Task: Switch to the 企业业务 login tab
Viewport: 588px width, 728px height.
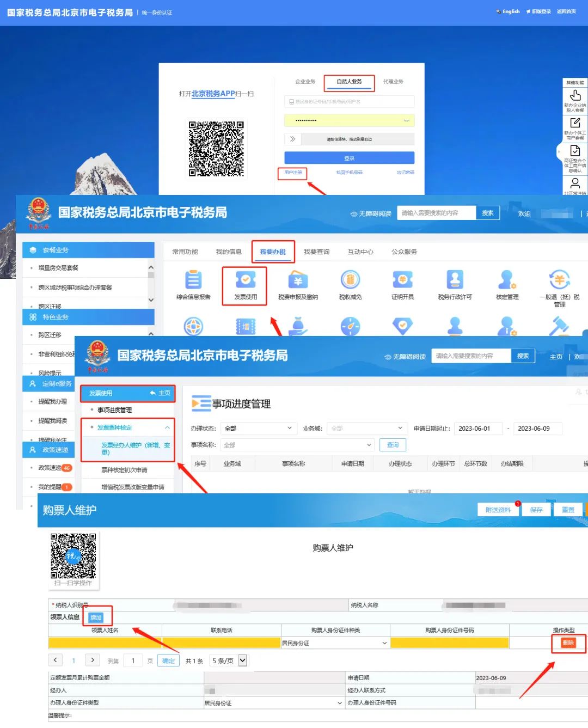Action: pos(305,82)
